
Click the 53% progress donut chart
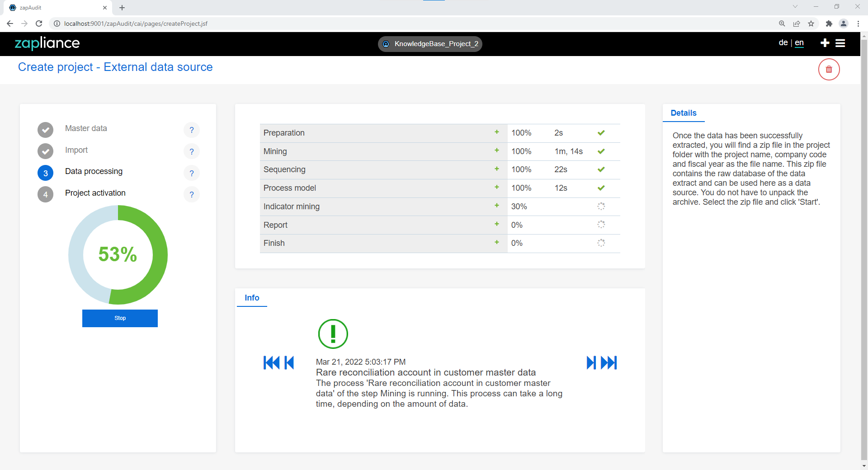click(x=118, y=255)
